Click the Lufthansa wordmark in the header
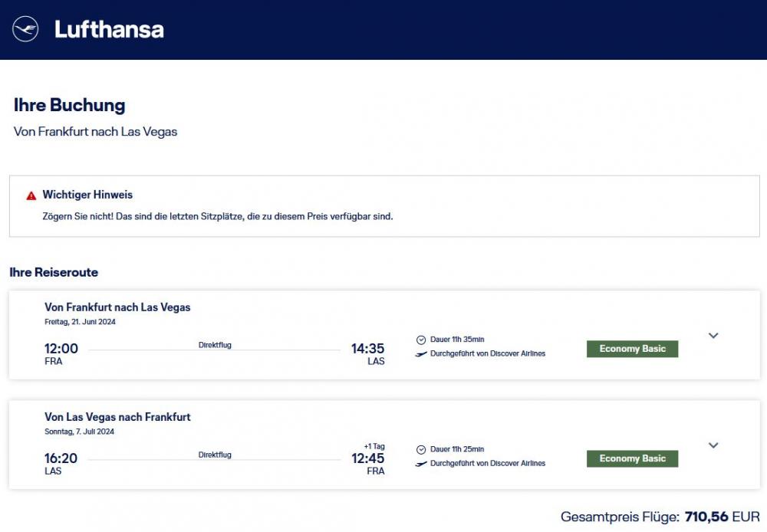The height and width of the screenshot is (532, 767). [109, 29]
